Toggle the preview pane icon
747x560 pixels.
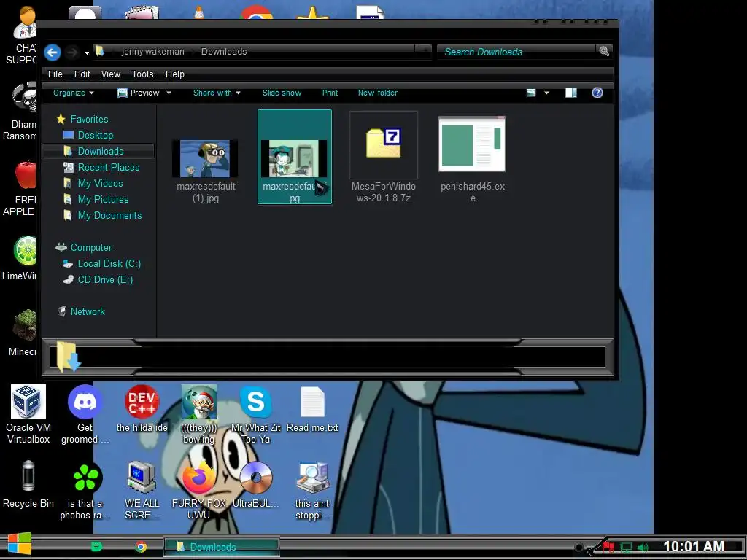[x=570, y=93]
